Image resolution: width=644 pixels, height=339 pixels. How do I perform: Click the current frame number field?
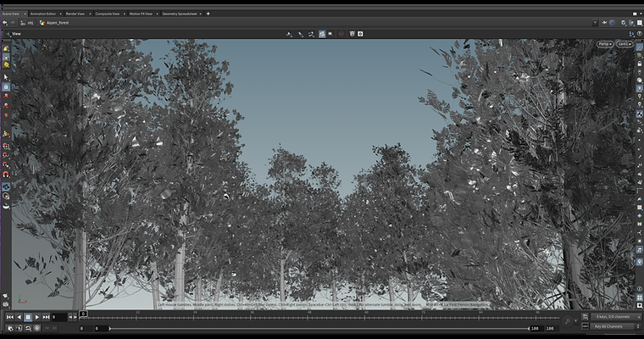click(x=59, y=317)
